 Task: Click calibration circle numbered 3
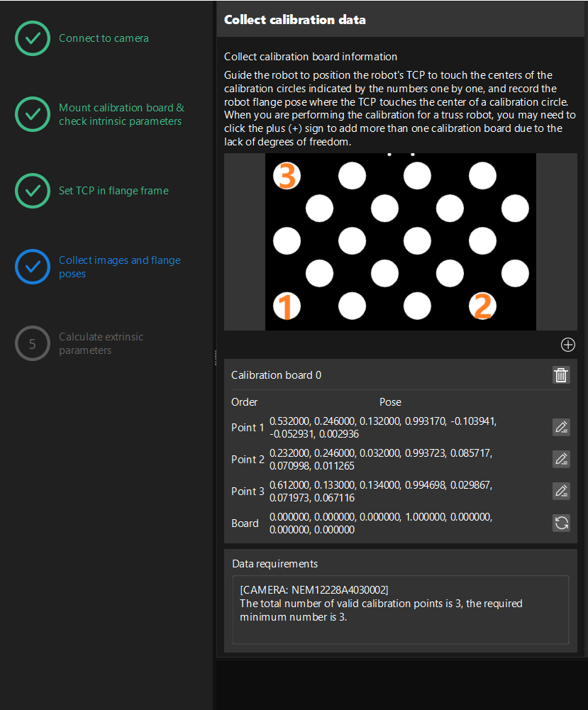pyautogui.click(x=286, y=175)
